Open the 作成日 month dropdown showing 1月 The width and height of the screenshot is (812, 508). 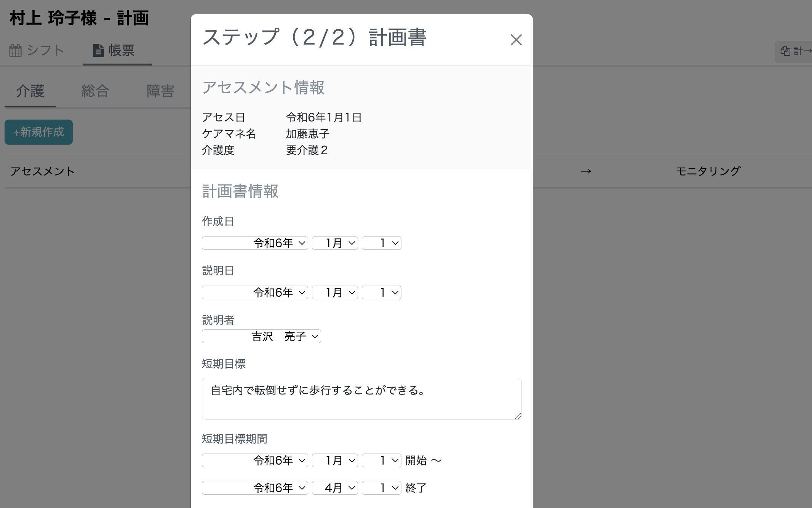(x=334, y=243)
